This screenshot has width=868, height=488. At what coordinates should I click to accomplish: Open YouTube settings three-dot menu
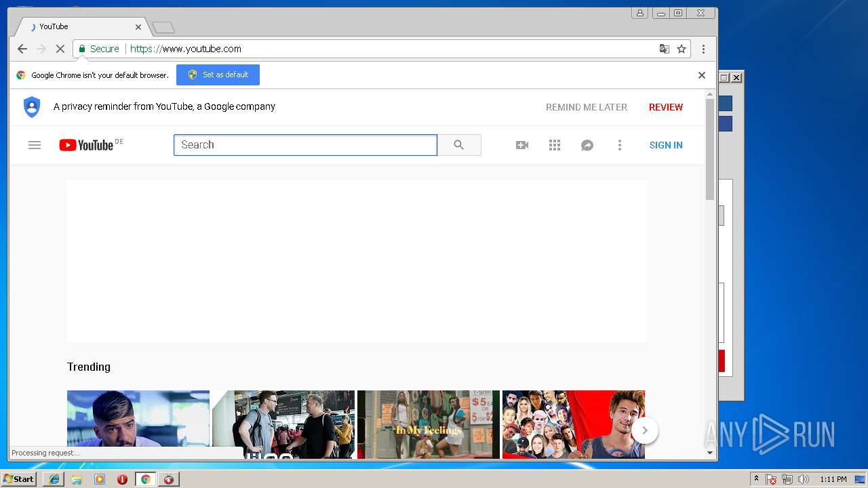coord(620,145)
